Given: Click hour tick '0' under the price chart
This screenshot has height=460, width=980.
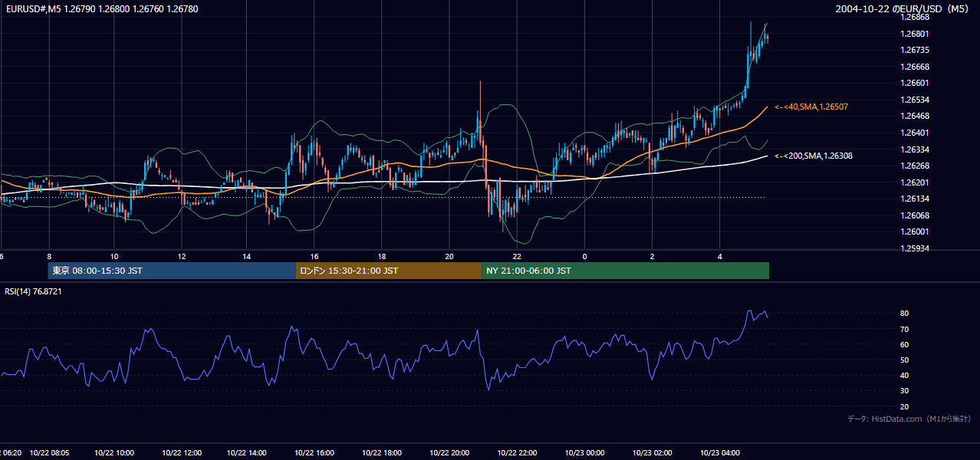Looking at the screenshot, I should 584,256.
